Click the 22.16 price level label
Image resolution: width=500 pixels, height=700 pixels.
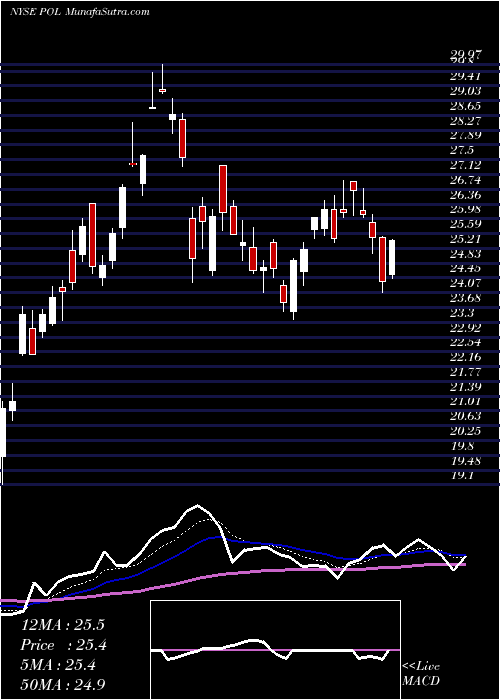(465, 357)
